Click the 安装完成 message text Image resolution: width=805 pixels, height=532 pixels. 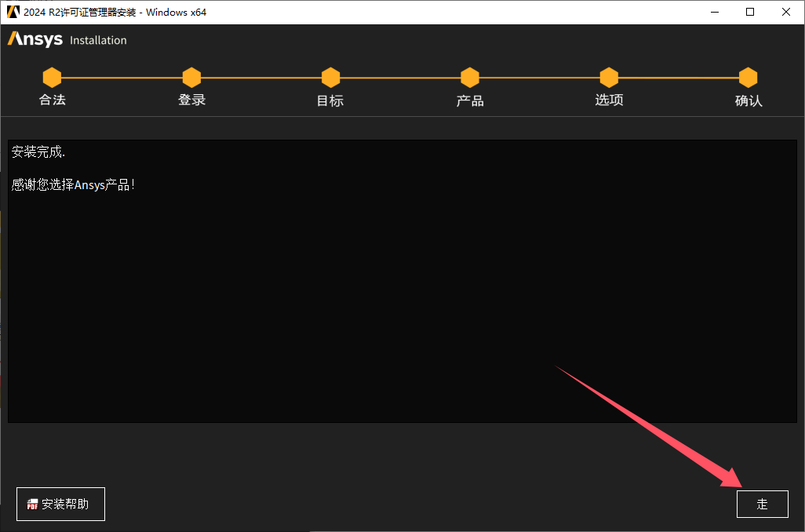38,152
